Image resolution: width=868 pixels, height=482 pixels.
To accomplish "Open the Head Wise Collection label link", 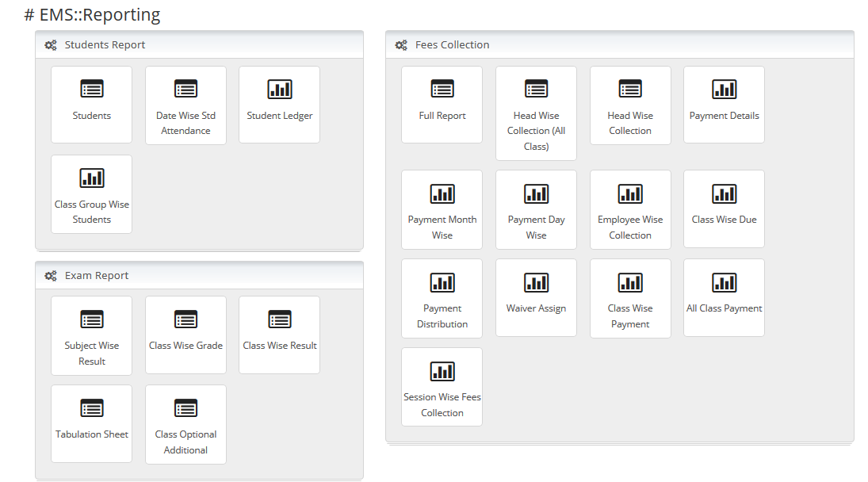I will pos(630,123).
